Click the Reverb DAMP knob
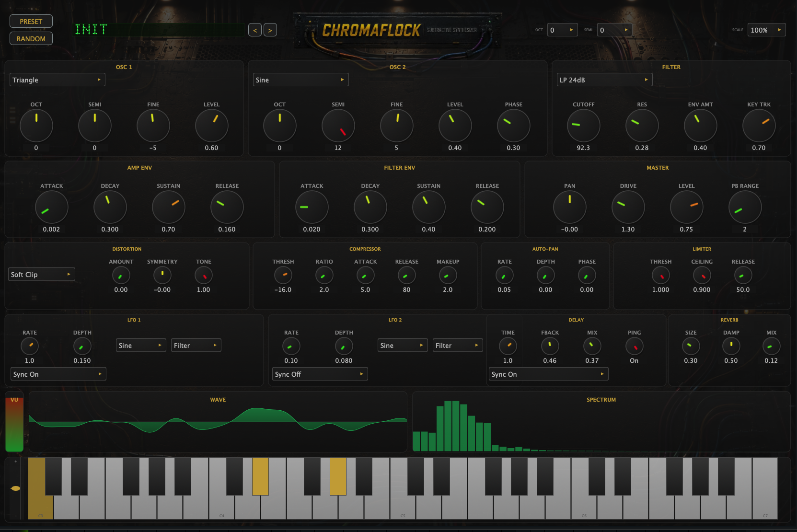The image size is (797, 532). coord(731,346)
